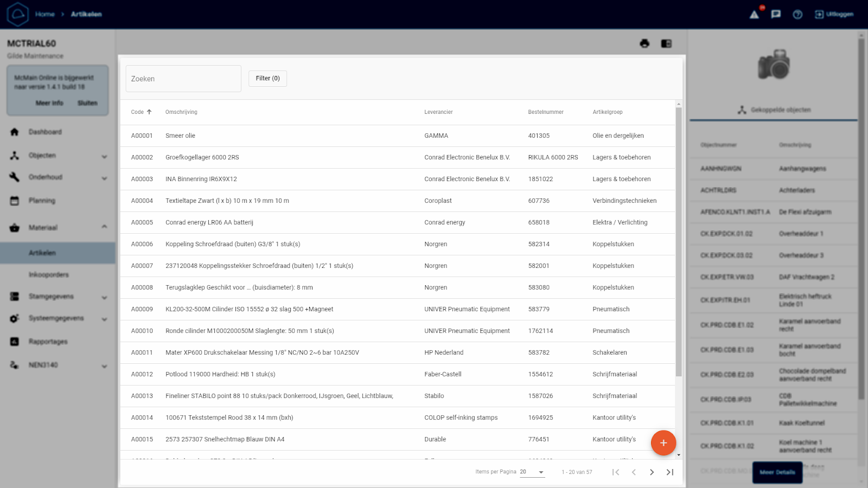Screen dimensions: 868x488
Task: Jump to last page of articles
Action: point(670,472)
